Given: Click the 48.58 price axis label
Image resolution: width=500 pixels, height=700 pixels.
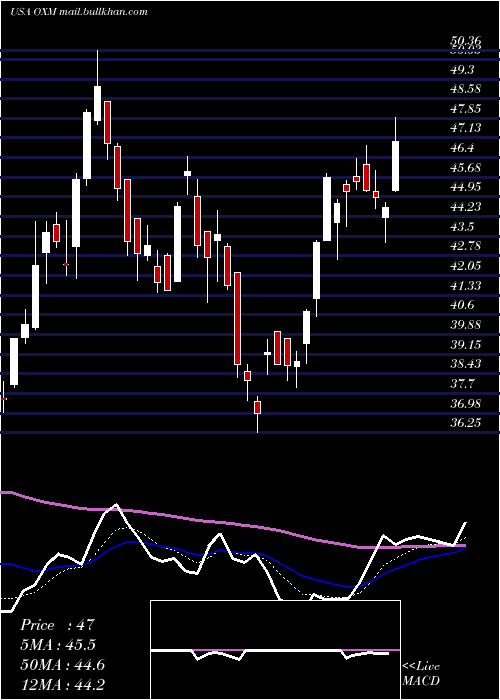Looking at the screenshot, I should coord(466,89).
